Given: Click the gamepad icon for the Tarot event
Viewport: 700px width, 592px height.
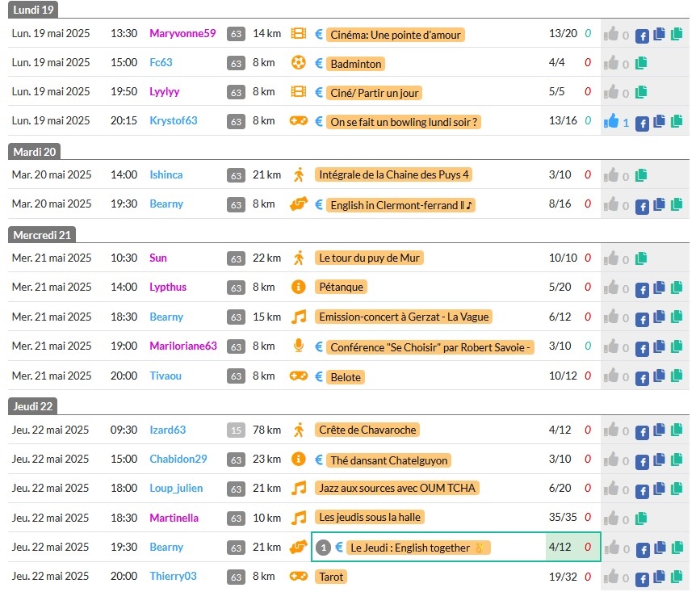Looking at the screenshot, I should coord(299,577).
